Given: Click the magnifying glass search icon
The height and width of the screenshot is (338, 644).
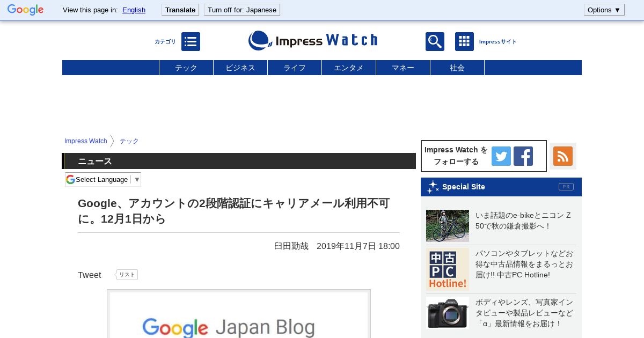Looking at the screenshot, I should click(x=435, y=41).
